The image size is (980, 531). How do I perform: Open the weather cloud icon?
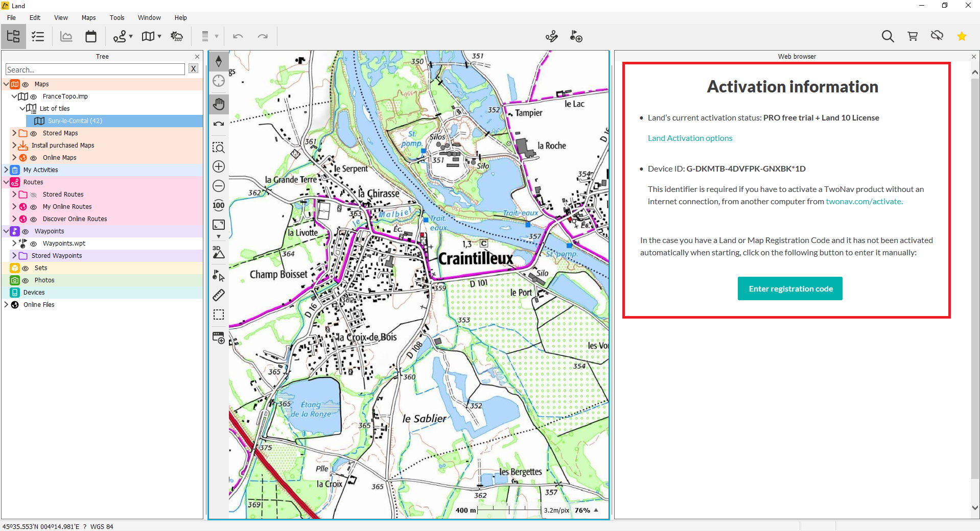coord(177,36)
